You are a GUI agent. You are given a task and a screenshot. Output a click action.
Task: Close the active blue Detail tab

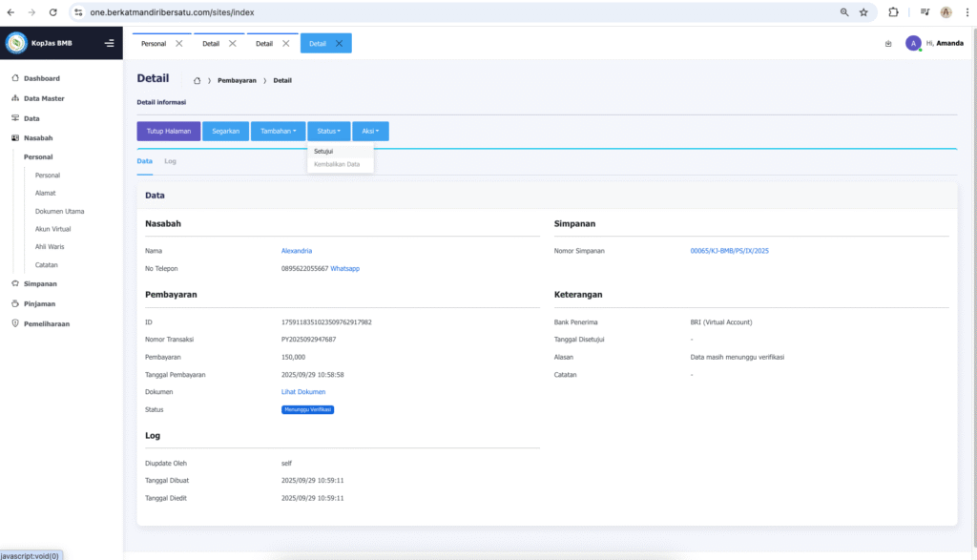[x=339, y=44]
